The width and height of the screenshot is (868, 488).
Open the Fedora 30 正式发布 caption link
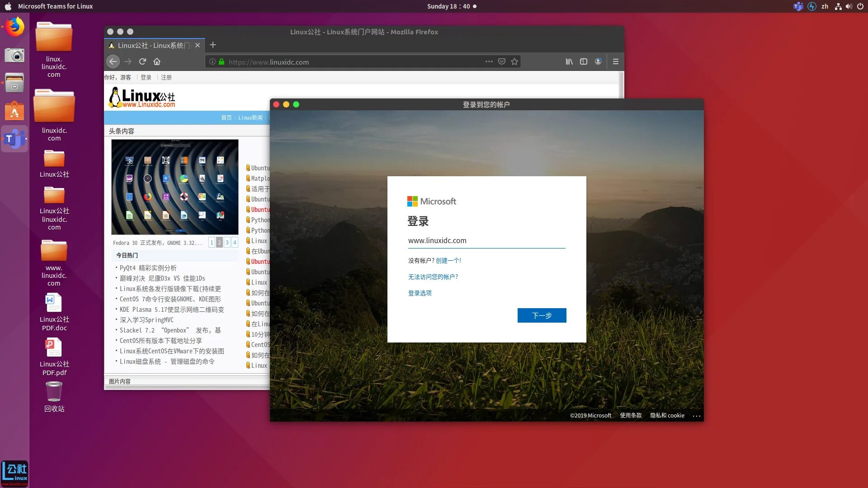(157, 243)
